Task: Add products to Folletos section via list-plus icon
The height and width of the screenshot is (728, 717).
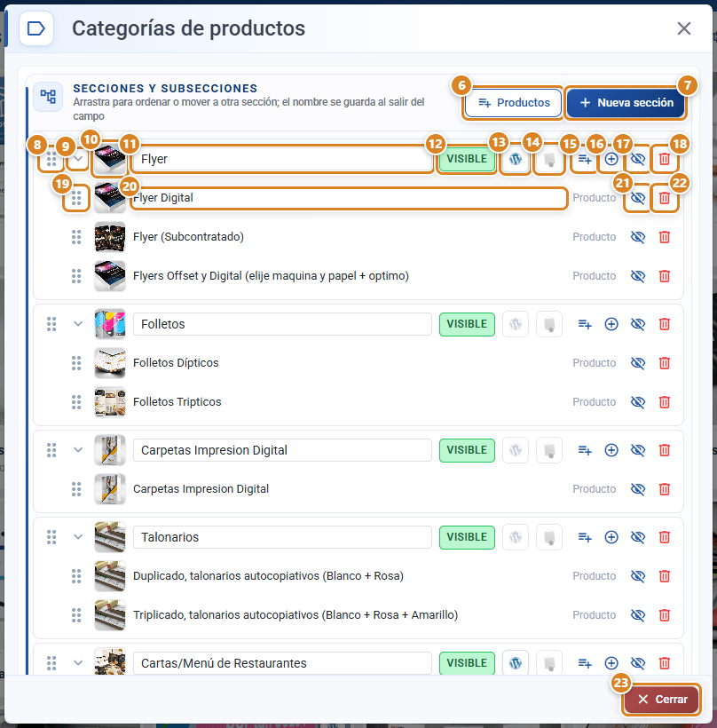Action: click(585, 324)
